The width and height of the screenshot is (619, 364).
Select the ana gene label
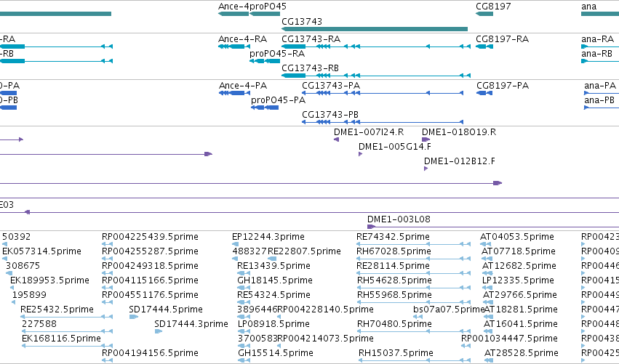(x=588, y=7)
